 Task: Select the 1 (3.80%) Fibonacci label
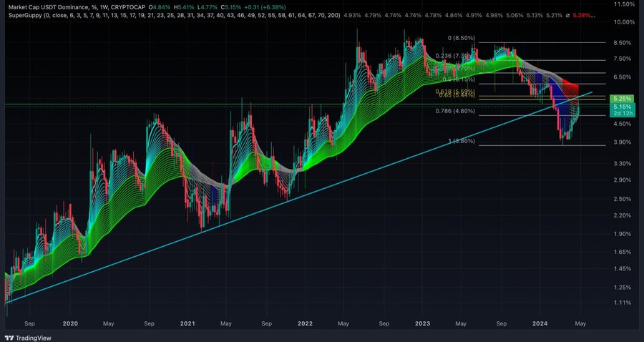[x=462, y=141]
